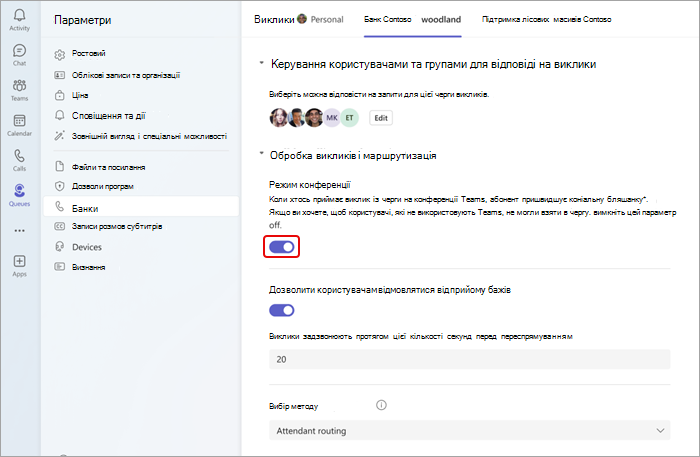The width and height of the screenshot is (700, 457).
Task: Open the Chat icon in sidebar
Action: (x=19, y=51)
